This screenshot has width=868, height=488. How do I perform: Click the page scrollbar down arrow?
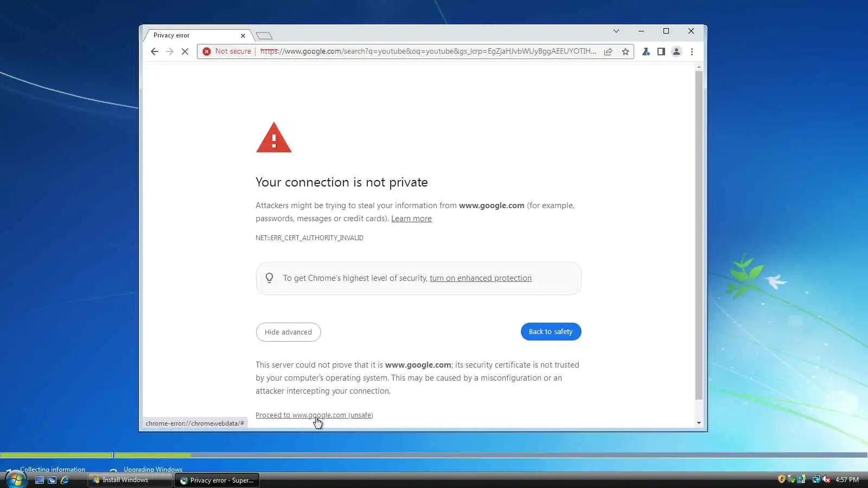pyautogui.click(x=699, y=423)
